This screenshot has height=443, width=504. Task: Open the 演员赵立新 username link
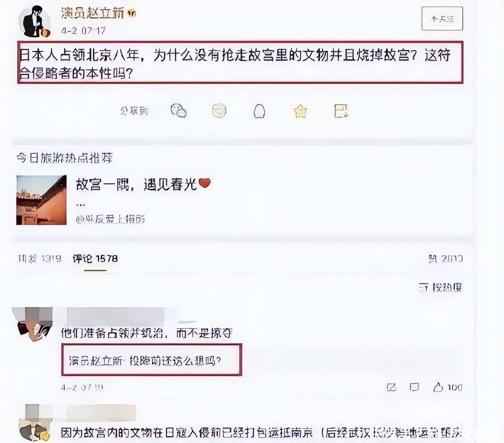click(x=93, y=13)
